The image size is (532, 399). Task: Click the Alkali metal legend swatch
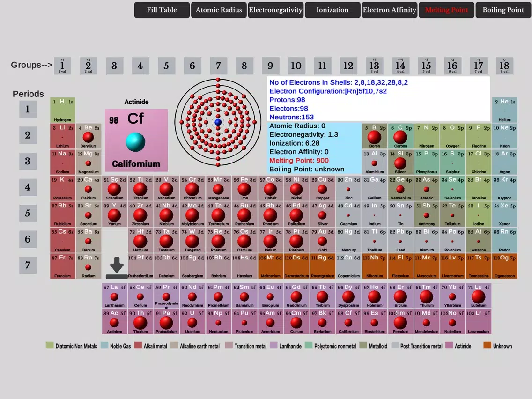tap(138, 346)
